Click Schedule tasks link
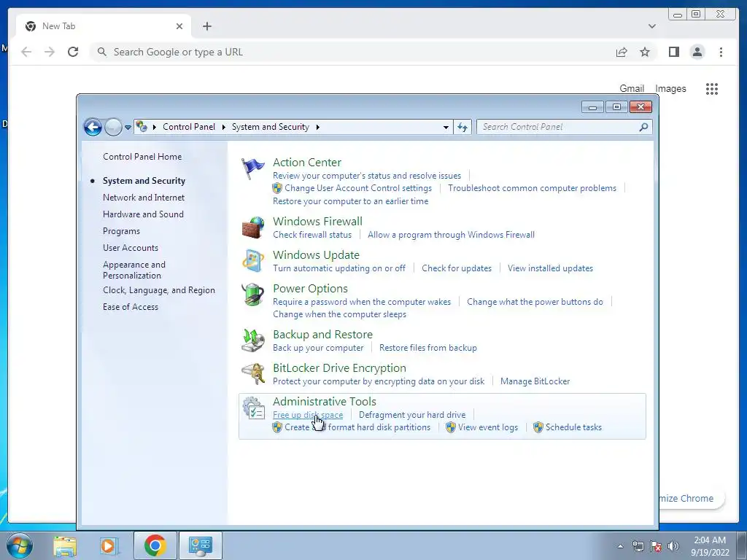This screenshot has width=747, height=560. pyautogui.click(x=573, y=427)
